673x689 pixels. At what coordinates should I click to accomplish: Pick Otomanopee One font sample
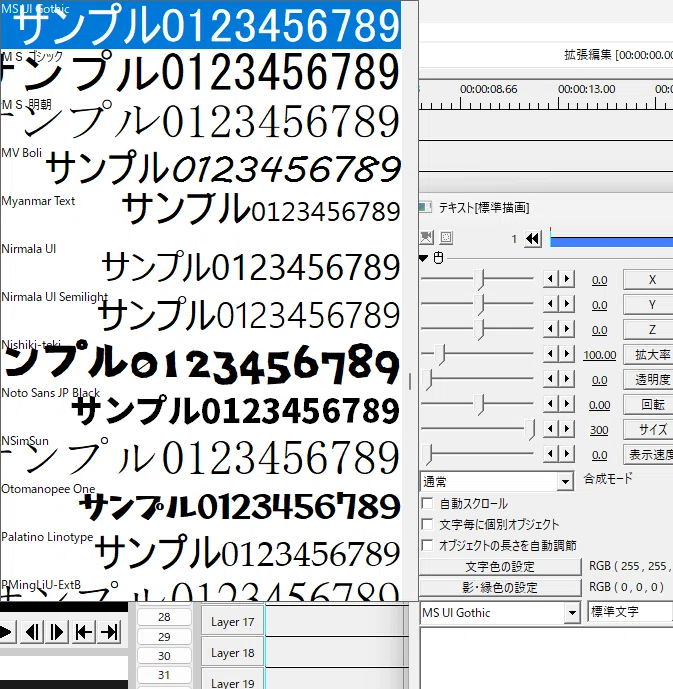(x=201, y=504)
